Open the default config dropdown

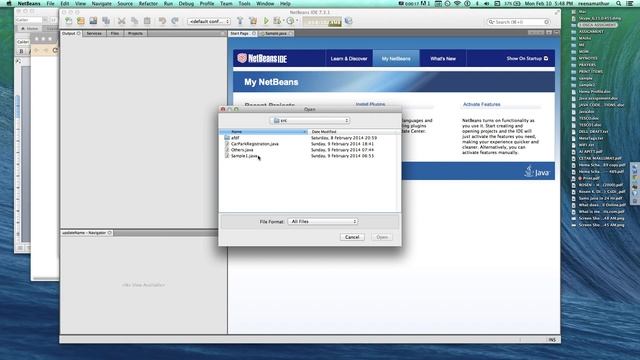(209, 21)
